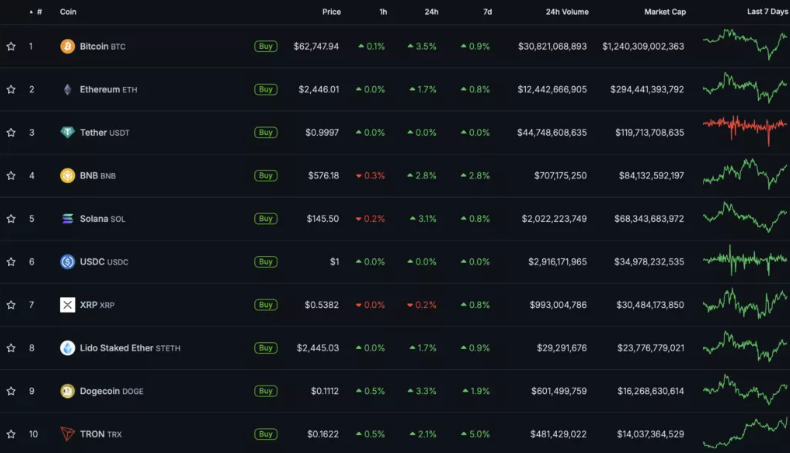Click Buy button for Solana

266,219
